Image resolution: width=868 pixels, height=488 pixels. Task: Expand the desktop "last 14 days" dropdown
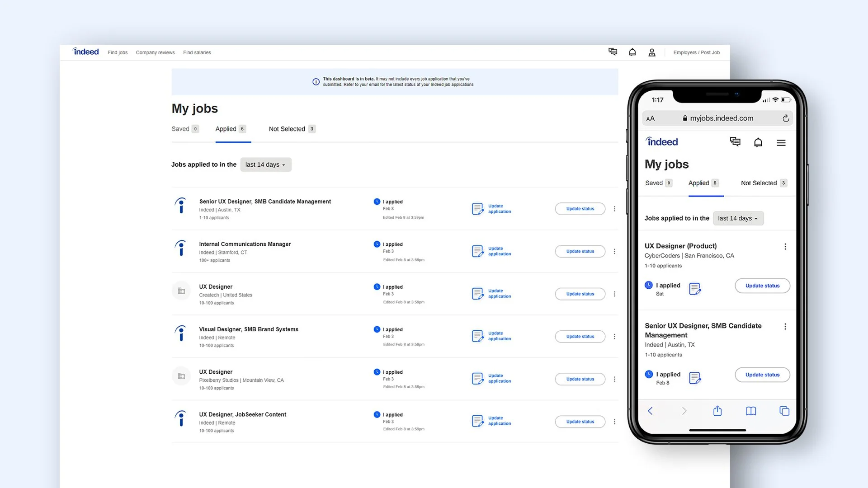click(x=265, y=164)
